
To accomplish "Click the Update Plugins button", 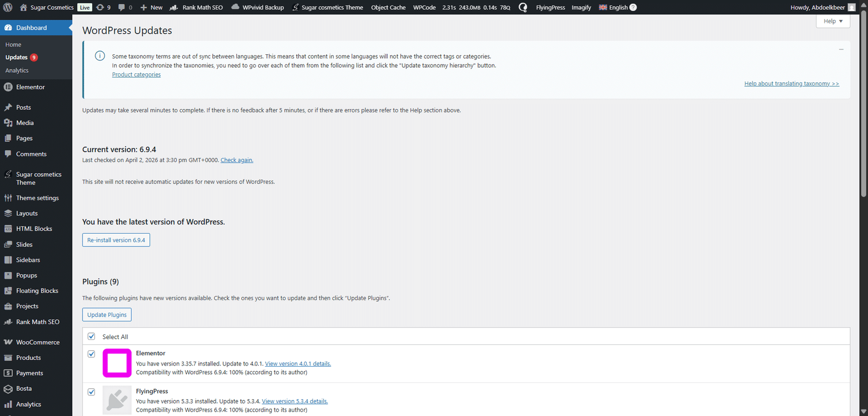I will pos(107,315).
